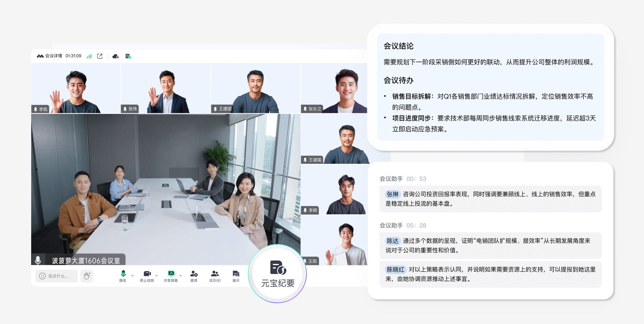This screenshot has width=644, height=324.
Task: Click the 张琳 name tag in transcript
Action: click(x=392, y=194)
